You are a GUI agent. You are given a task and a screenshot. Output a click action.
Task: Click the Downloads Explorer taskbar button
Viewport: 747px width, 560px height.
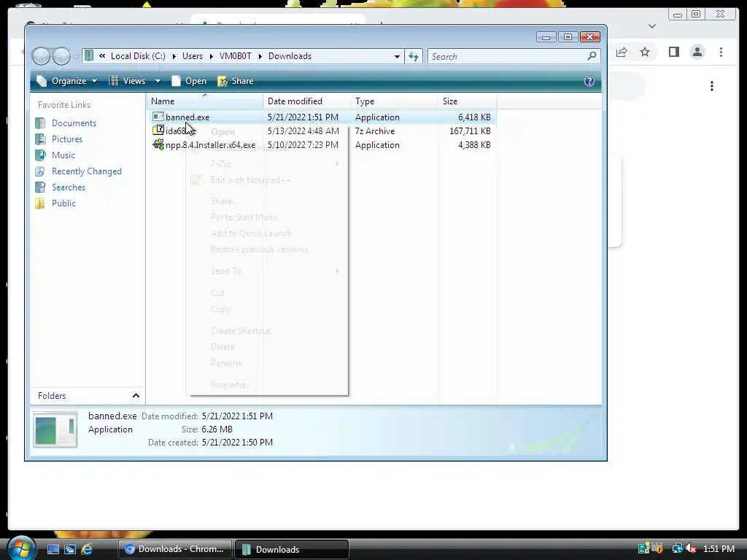(292, 549)
